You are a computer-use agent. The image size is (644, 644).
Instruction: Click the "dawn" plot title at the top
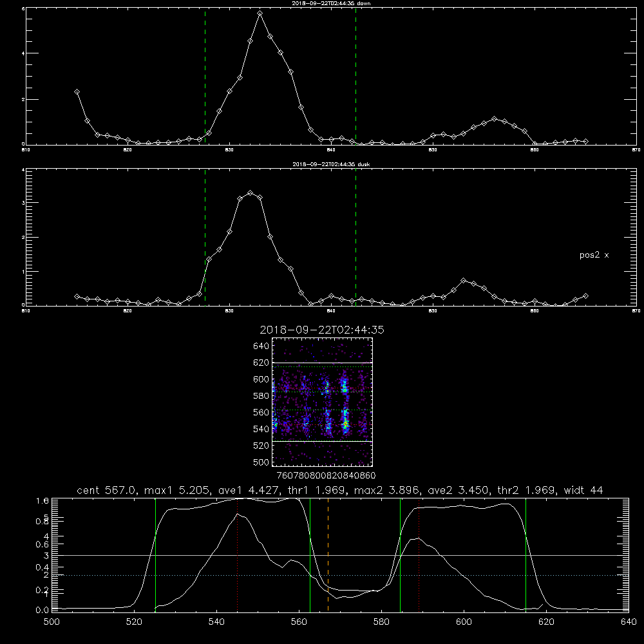(331, 3)
